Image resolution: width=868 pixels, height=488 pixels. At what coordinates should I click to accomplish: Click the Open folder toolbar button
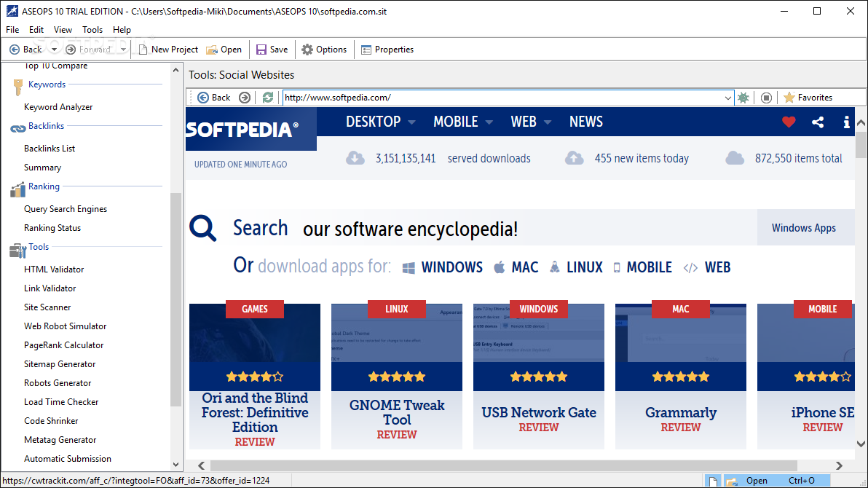click(x=224, y=50)
